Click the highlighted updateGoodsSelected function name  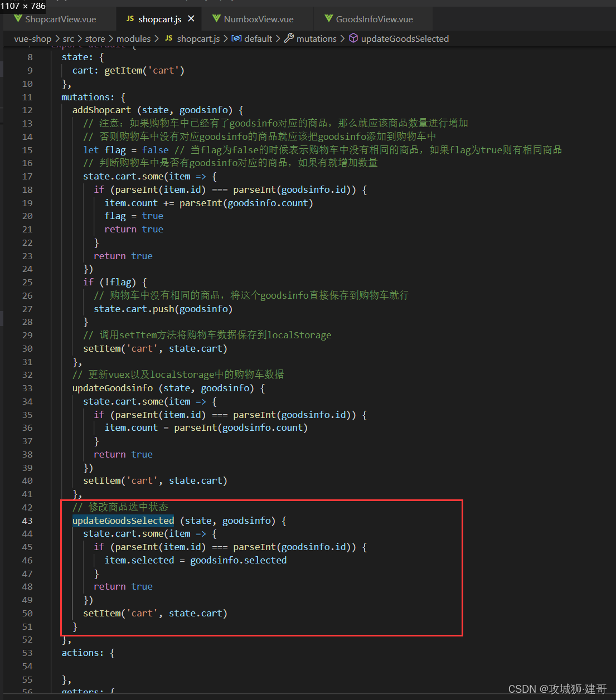[x=123, y=521]
